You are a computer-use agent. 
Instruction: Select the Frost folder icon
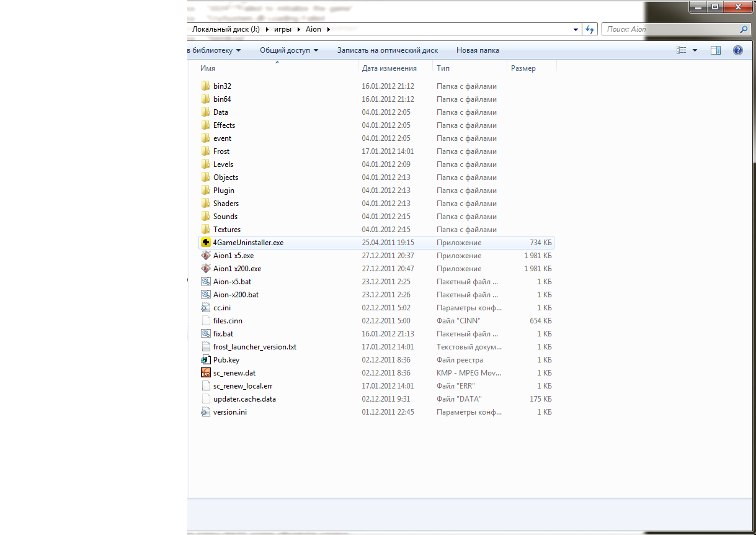pos(206,151)
